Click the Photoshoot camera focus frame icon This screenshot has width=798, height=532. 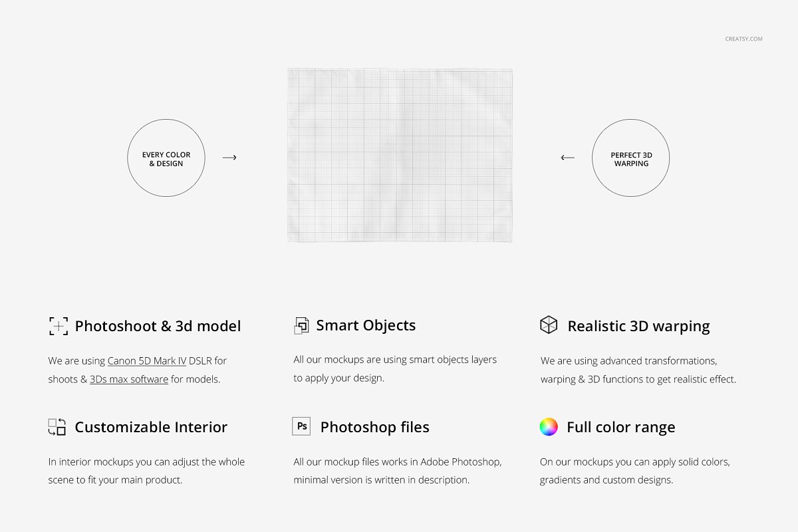[59, 326]
